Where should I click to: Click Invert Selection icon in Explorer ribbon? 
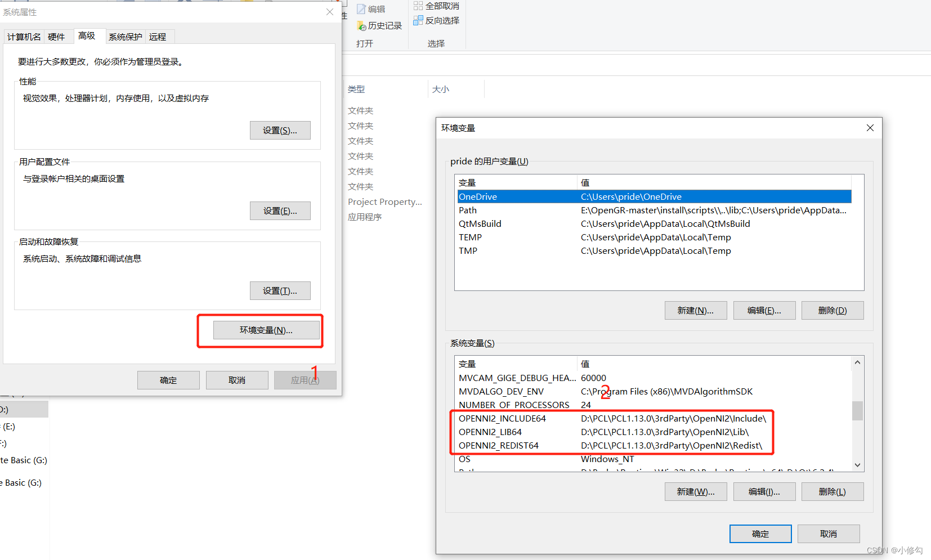(x=418, y=20)
